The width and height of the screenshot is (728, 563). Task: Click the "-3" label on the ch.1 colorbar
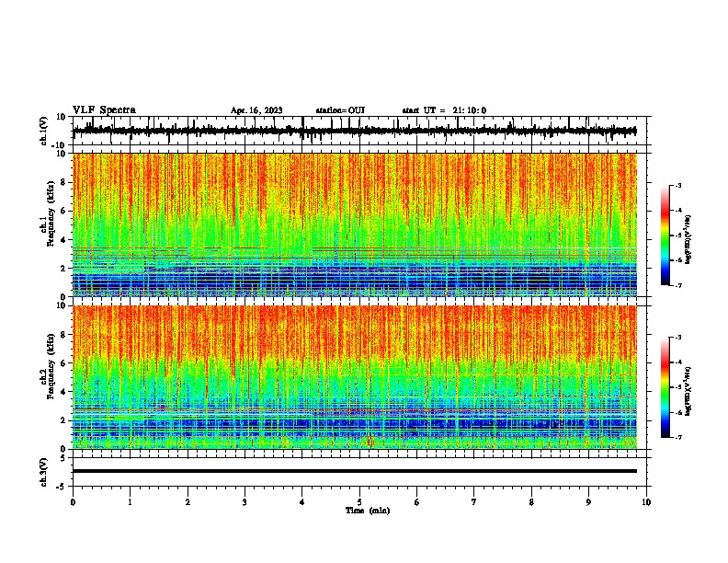click(x=678, y=185)
